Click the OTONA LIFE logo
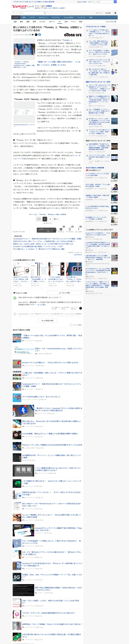This screenshot has width=129, height=644. 73,35
